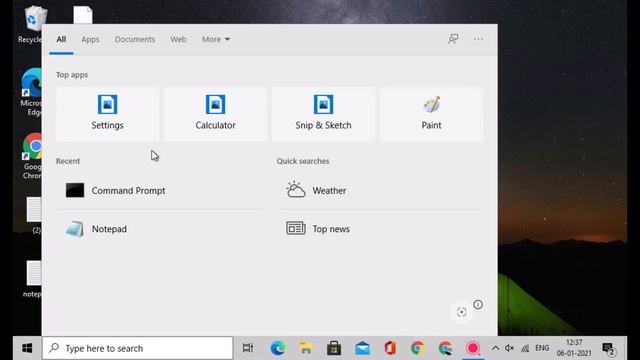Launch Microsoft Edge from taskbar
The height and width of the screenshot is (360, 640).
tap(278, 348)
